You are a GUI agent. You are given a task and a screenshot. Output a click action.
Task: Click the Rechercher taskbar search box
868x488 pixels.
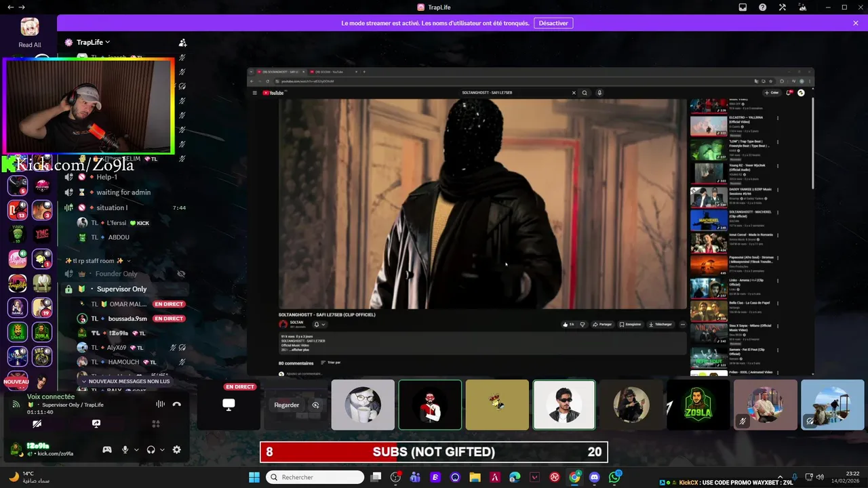point(315,477)
